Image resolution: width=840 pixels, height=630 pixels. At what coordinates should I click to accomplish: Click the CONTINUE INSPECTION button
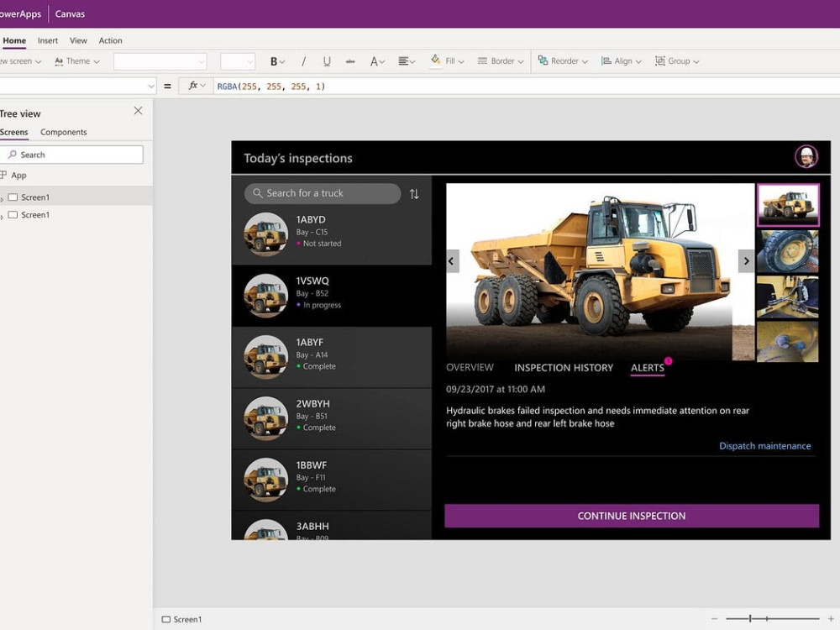[632, 516]
